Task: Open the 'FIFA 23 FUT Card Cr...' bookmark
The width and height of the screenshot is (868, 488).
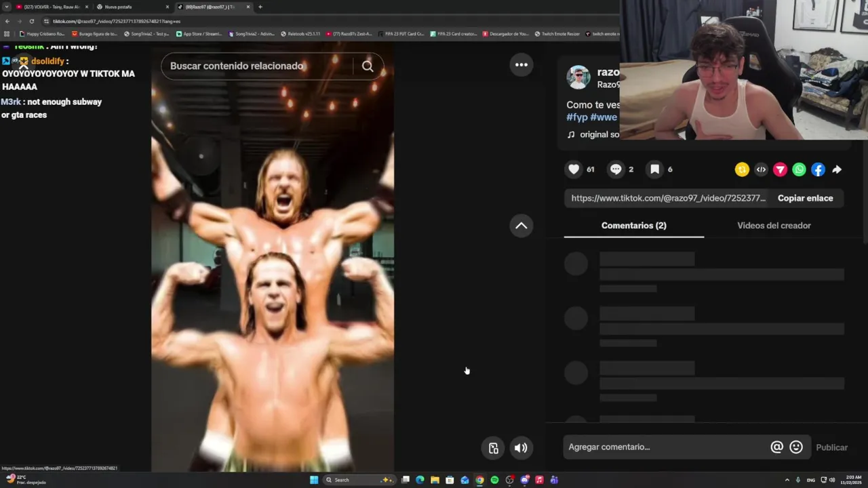Action: coord(400,34)
